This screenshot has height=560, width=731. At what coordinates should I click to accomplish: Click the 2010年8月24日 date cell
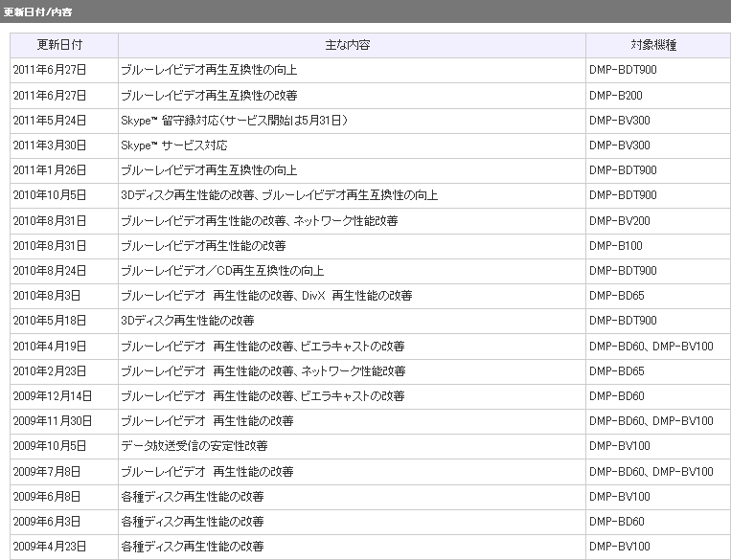coord(64,271)
